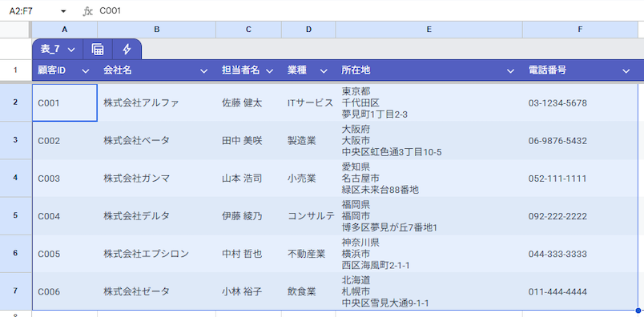Click the blue selection fill handle dot
Screen dimensions: 644x317
click(x=638, y=311)
